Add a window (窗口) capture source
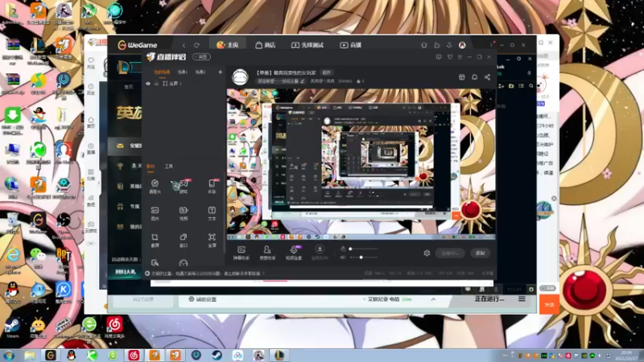 (x=184, y=241)
